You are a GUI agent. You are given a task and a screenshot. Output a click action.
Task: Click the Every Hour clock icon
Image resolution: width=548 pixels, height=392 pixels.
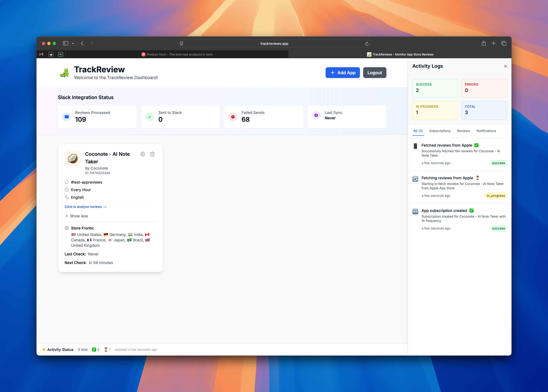tap(67, 190)
